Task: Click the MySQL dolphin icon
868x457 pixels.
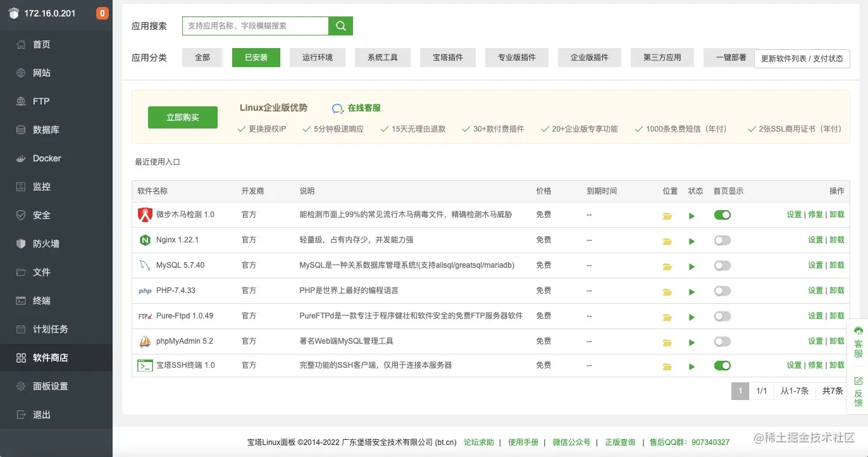Action: (x=145, y=265)
